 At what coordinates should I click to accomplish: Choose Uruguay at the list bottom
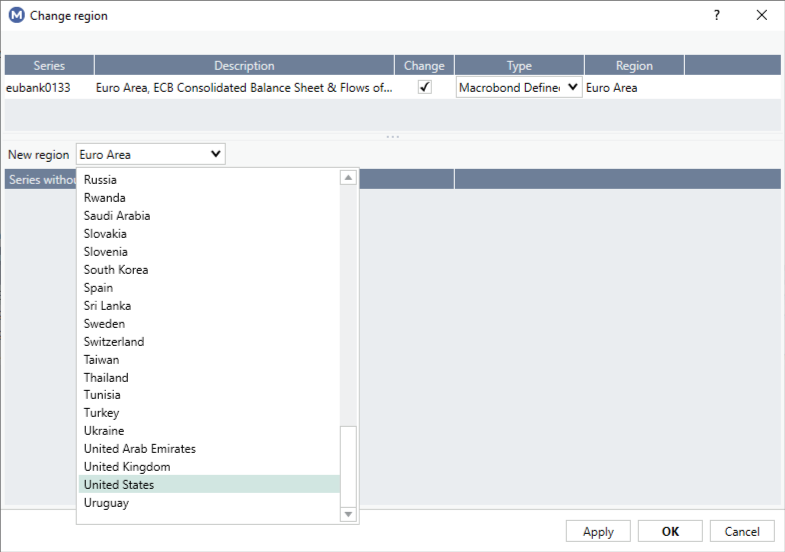pyautogui.click(x=106, y=503)
